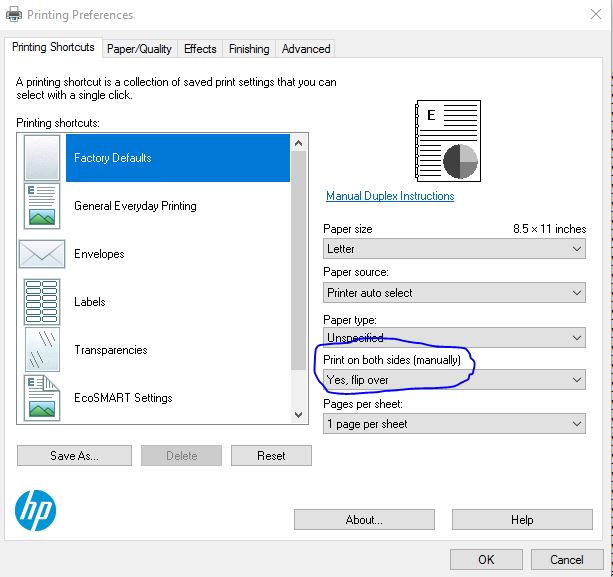Viewport: 613px width, 577px height.
Task: Switch to the Paper/Quality tab
Action: coord(139,48)
